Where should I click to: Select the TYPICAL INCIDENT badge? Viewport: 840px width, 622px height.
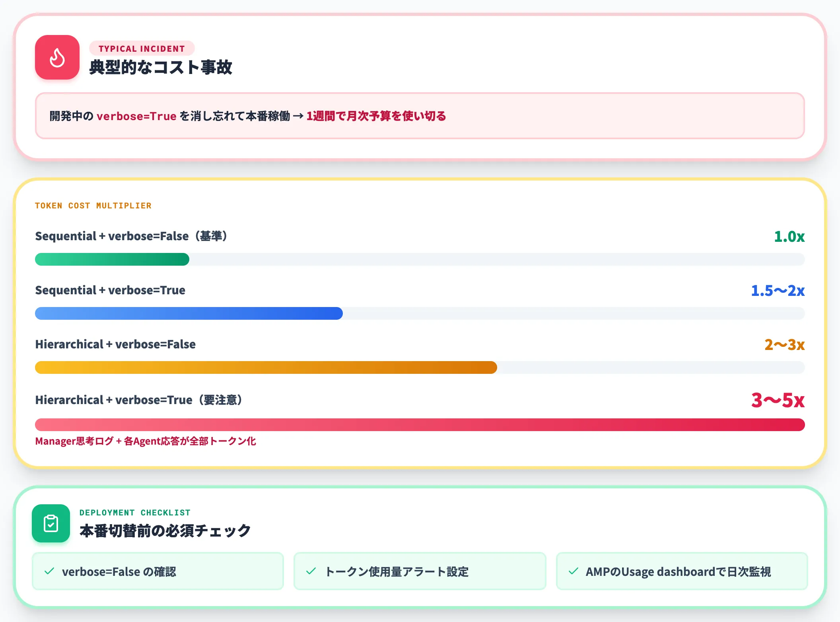(x=142, y=49)
